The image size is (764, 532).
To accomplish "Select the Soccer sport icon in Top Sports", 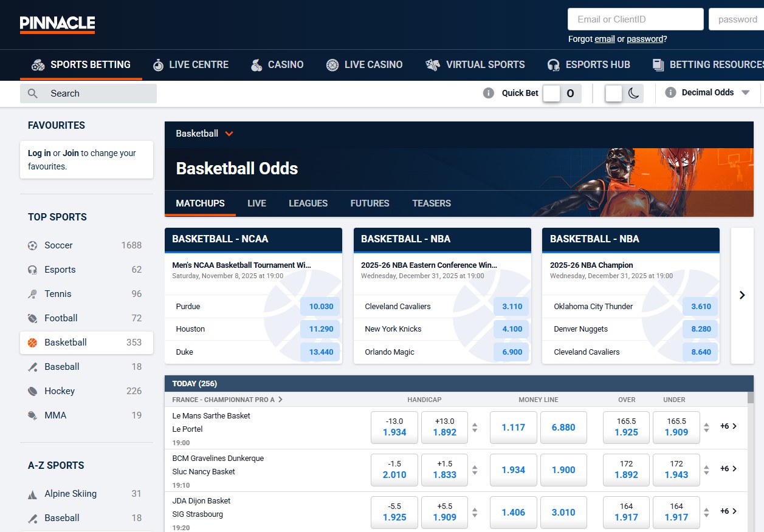I will tap(32, 245).
